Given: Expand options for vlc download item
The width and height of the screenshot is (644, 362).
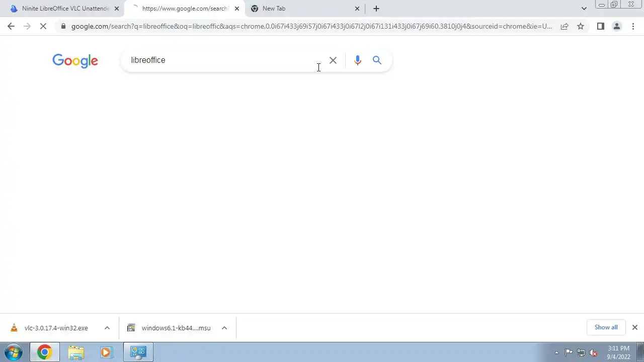Looking at the screenshot, I should (x=107, y=328).
